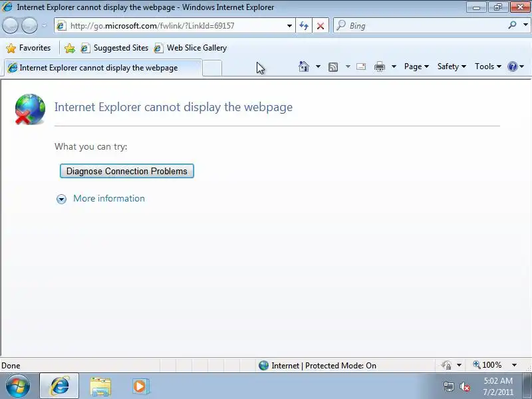Open the Tools menu
This screenshot has height=399, width=532.
click(488, 66)
